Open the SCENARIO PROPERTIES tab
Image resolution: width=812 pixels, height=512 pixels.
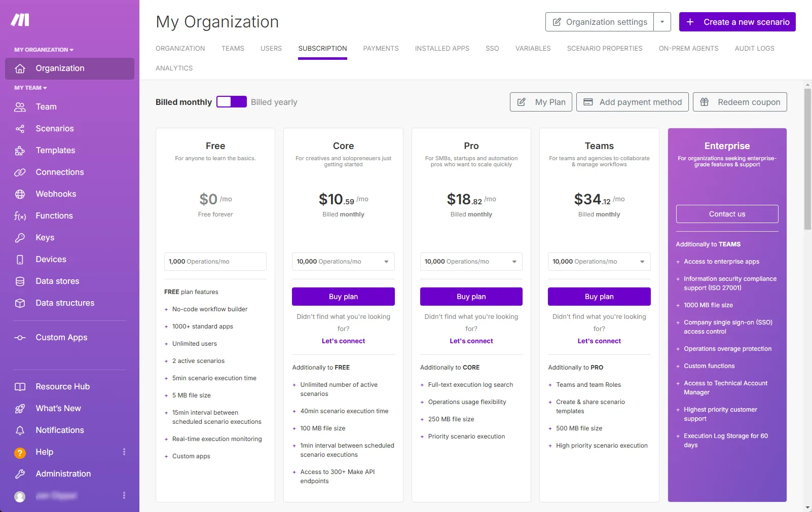tap(605, 49)
